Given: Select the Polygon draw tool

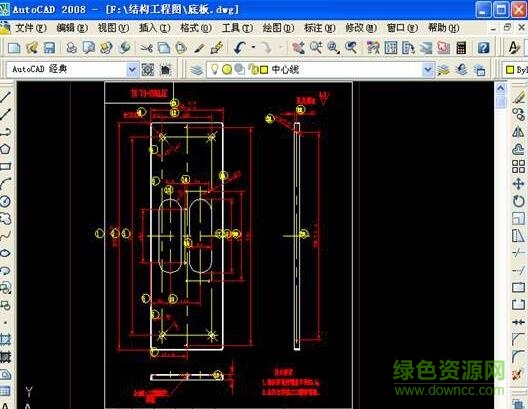Looking at the screenshot, I should (6, 149).
